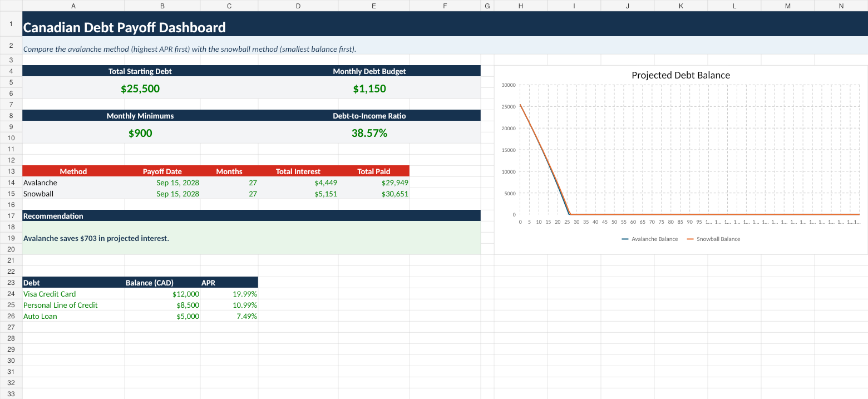This screenshot has width=868, height=399.
Task: Click the Snowball months value 27
Action: point(229,194)
